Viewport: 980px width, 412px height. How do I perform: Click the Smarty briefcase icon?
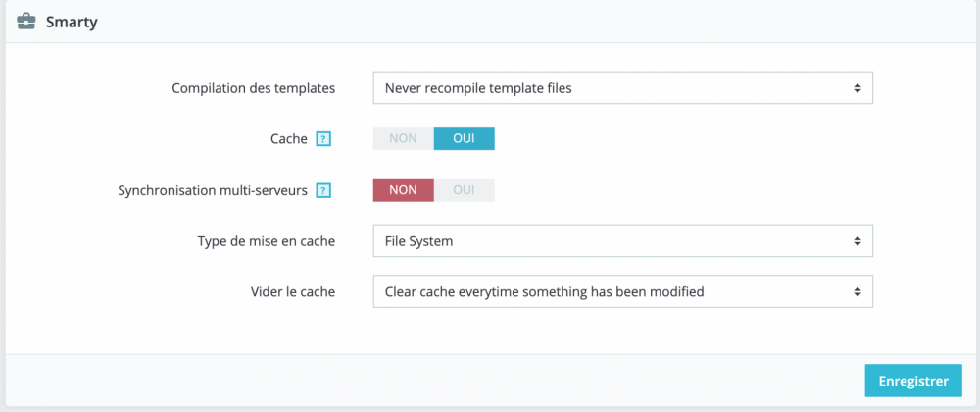tap(27, 21)
